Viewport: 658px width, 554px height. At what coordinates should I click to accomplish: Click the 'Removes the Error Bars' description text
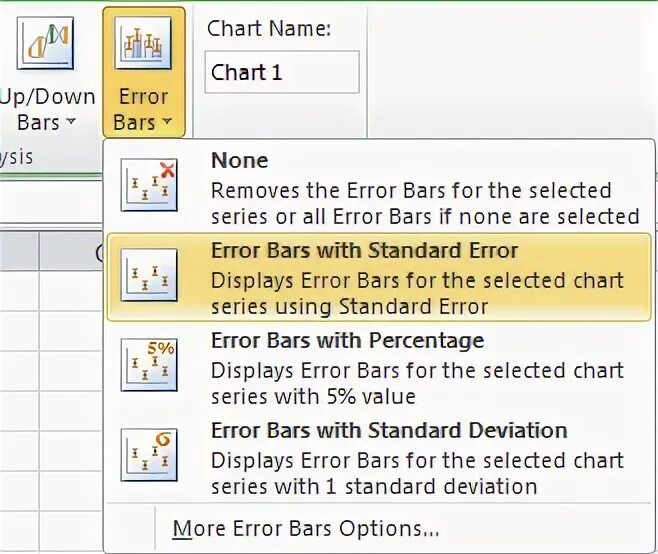coord(411,190)
